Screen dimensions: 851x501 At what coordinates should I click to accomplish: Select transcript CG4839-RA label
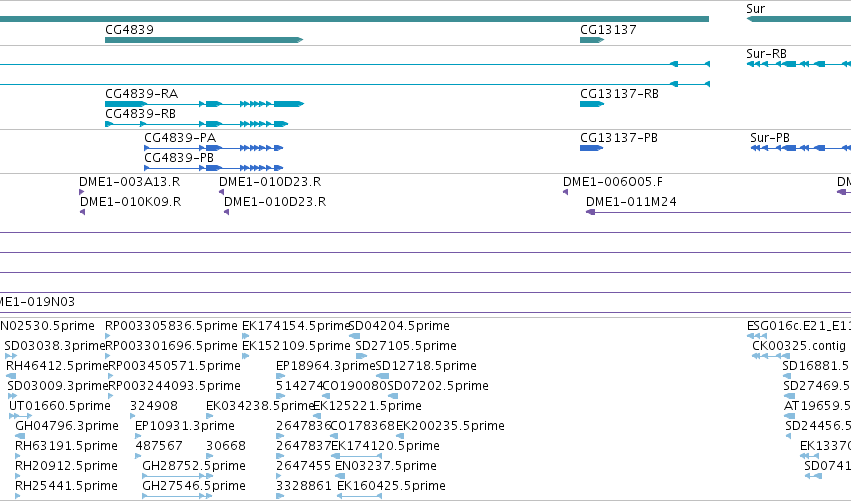(x=142, y=94)
